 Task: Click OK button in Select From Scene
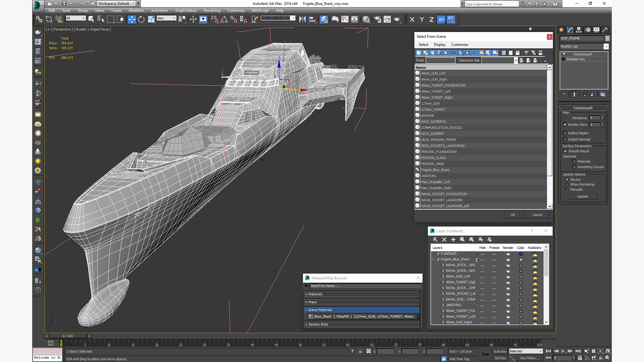click(x=513, y=215)
